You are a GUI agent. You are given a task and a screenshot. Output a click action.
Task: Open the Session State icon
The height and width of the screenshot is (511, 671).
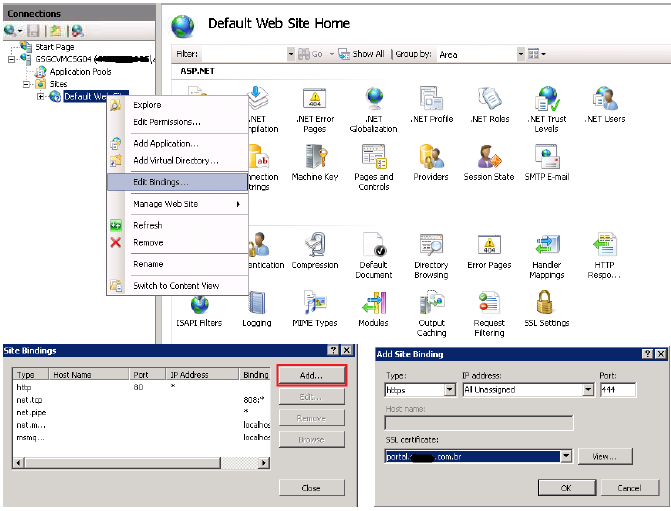coord(488,159)
